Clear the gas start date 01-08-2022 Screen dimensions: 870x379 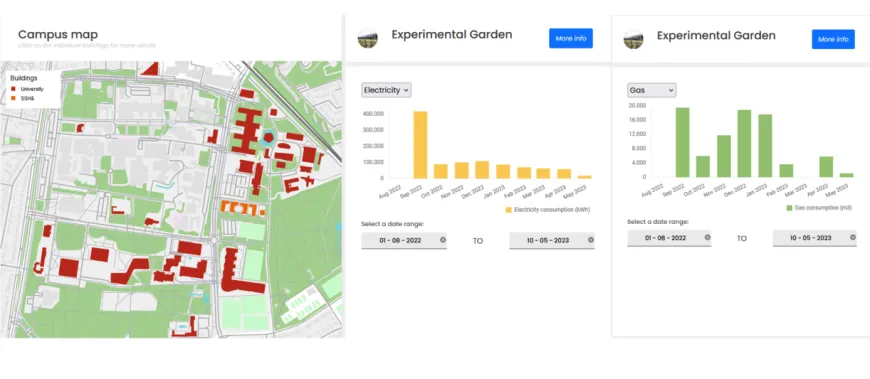point(707,237)
